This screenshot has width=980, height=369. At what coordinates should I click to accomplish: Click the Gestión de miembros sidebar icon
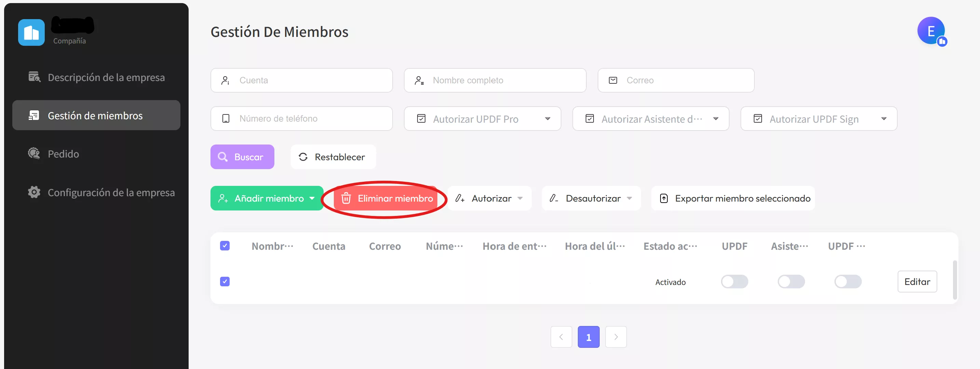click(34, 115)
